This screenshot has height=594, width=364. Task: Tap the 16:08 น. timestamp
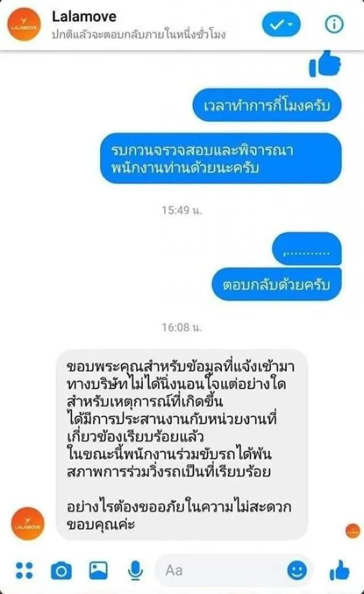182,327
